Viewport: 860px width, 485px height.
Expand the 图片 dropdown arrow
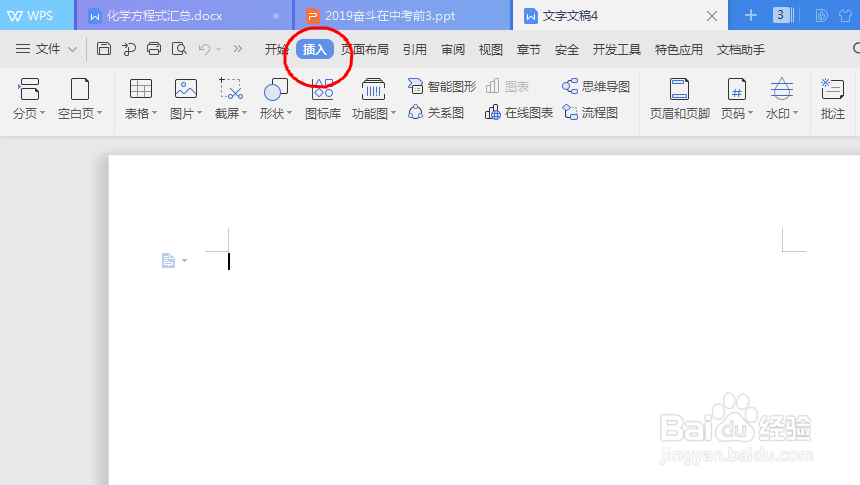coord(200,113)
